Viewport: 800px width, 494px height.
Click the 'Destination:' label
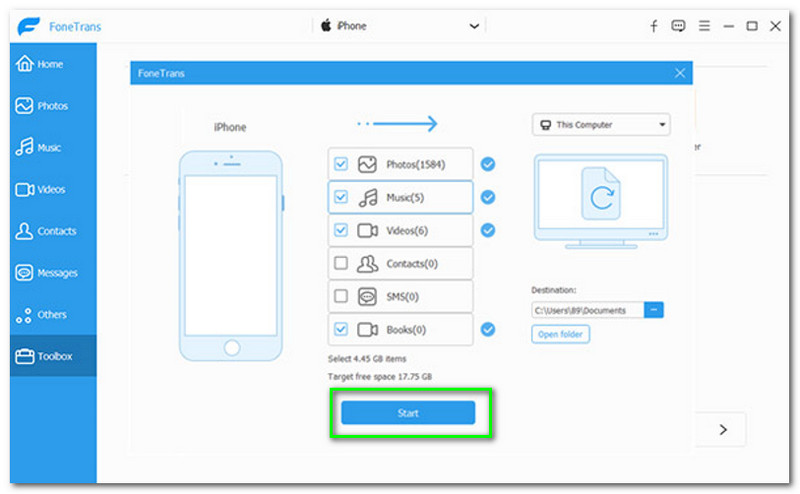pyautogui.click(x=554, y=290)
